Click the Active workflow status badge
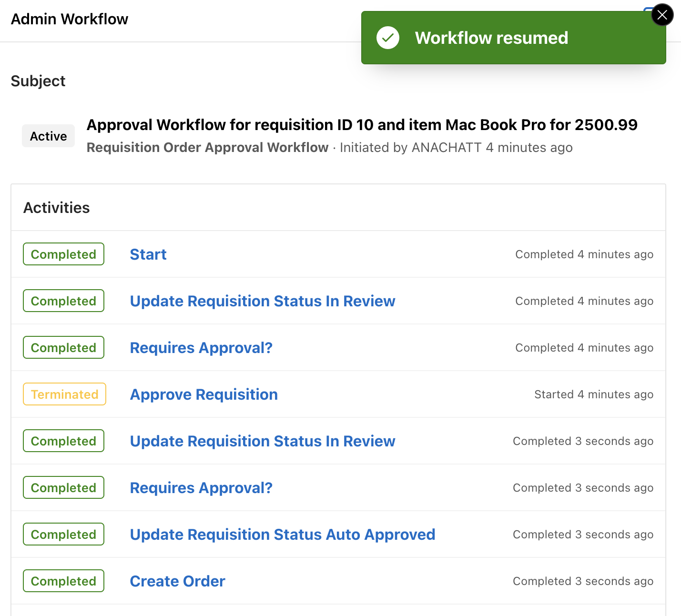This screenshot has width=681, height=616. point(49,136)
